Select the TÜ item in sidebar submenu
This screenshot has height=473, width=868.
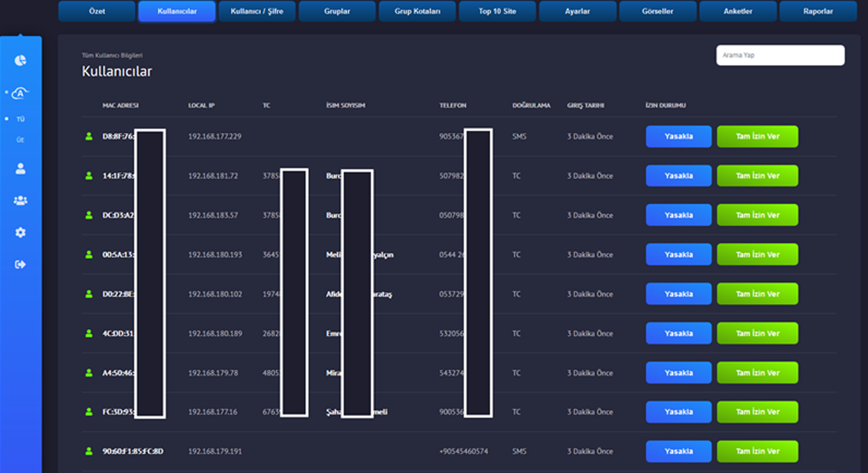[x=21, y=120]
